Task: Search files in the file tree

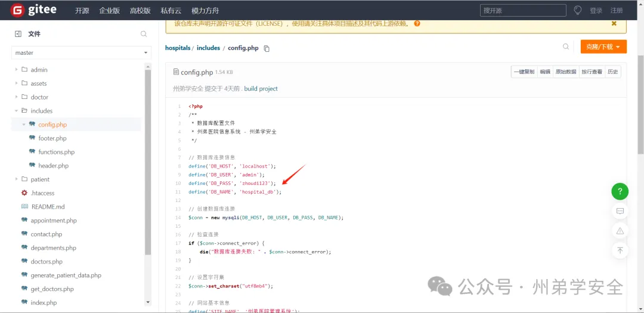Action: click(x=144, y=34)
